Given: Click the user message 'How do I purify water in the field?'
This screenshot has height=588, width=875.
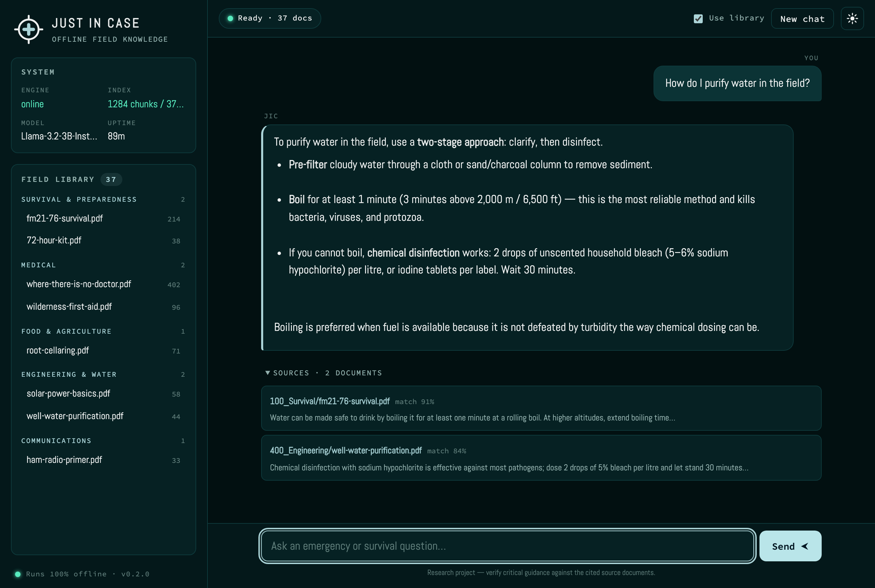Looking at the screenshot, I should click(x=737, y=83).
